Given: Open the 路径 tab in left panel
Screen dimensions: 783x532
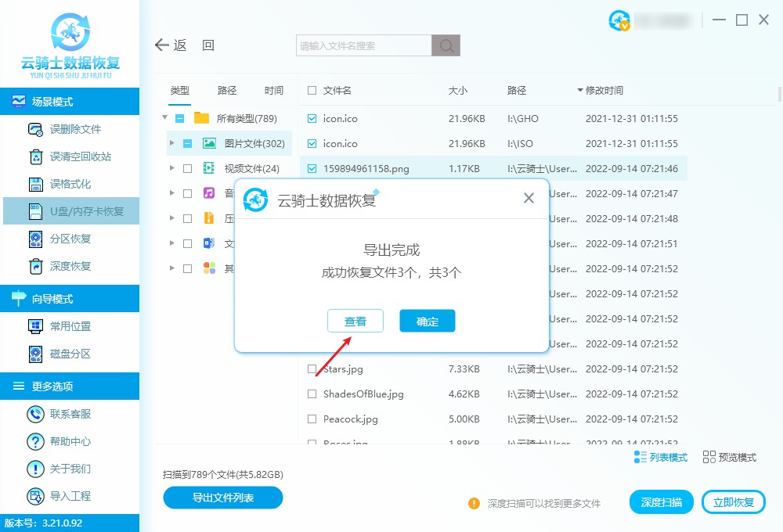Looking at the screenshot, I should (226, 90).
